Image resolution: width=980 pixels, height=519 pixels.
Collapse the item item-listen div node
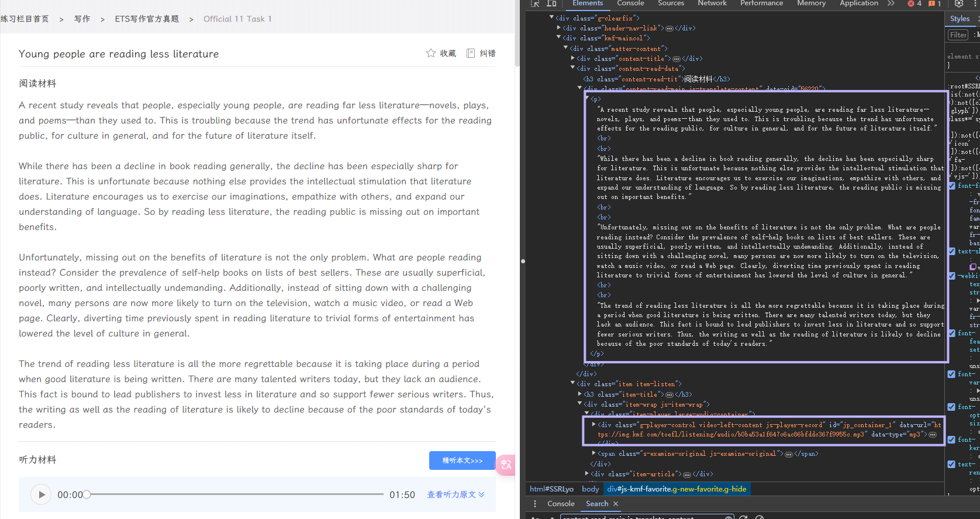(x=572, y=383)
